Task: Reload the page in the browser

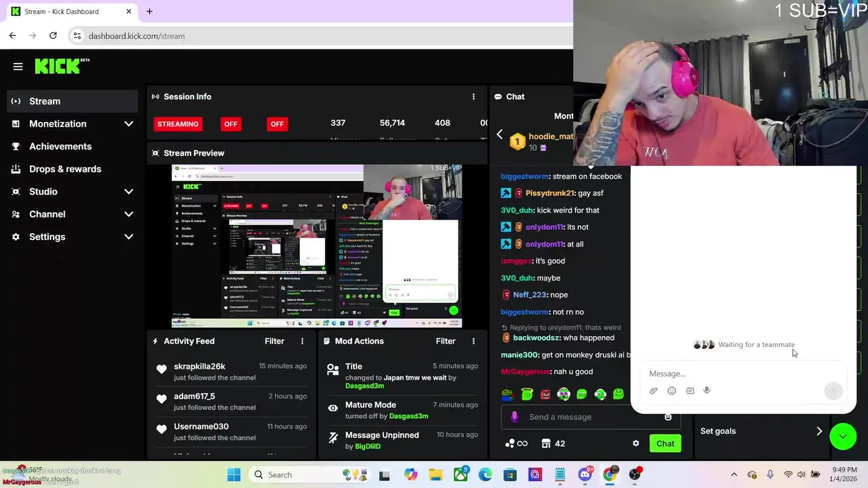Action: 53,35
